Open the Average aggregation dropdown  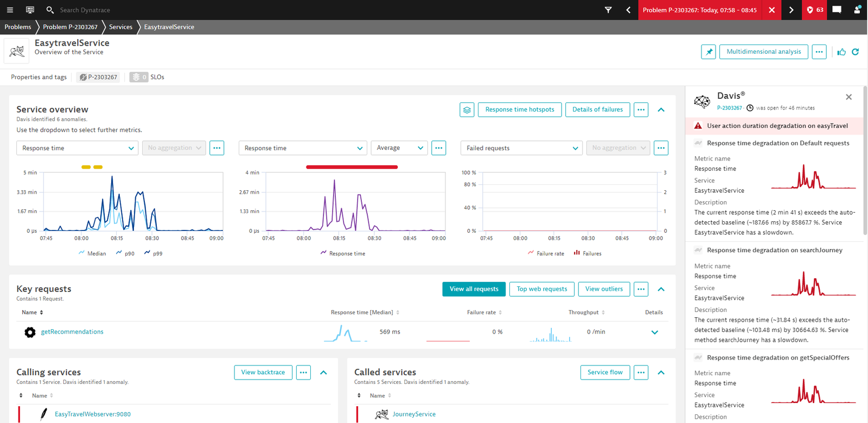[399, 148]
